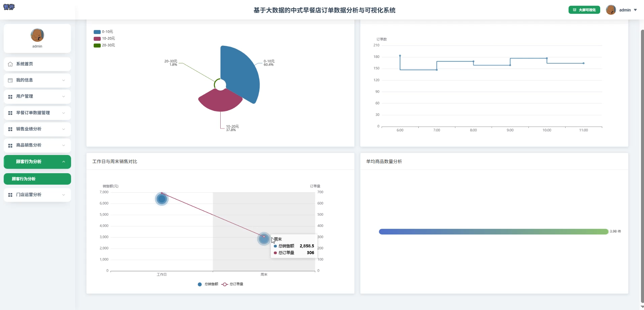Click the 20-30元 1.8% pie label
The image size is (644, 310).
171,63
